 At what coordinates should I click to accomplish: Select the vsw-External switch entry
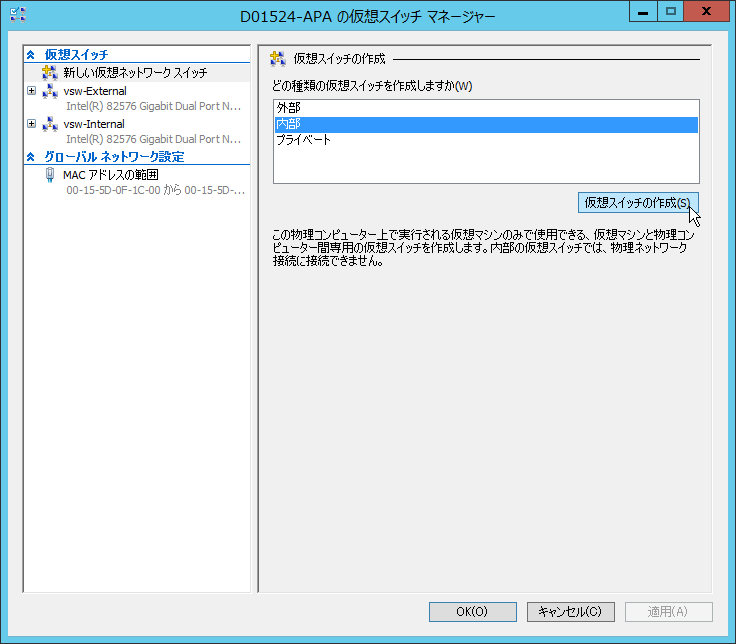coord(95,91)
